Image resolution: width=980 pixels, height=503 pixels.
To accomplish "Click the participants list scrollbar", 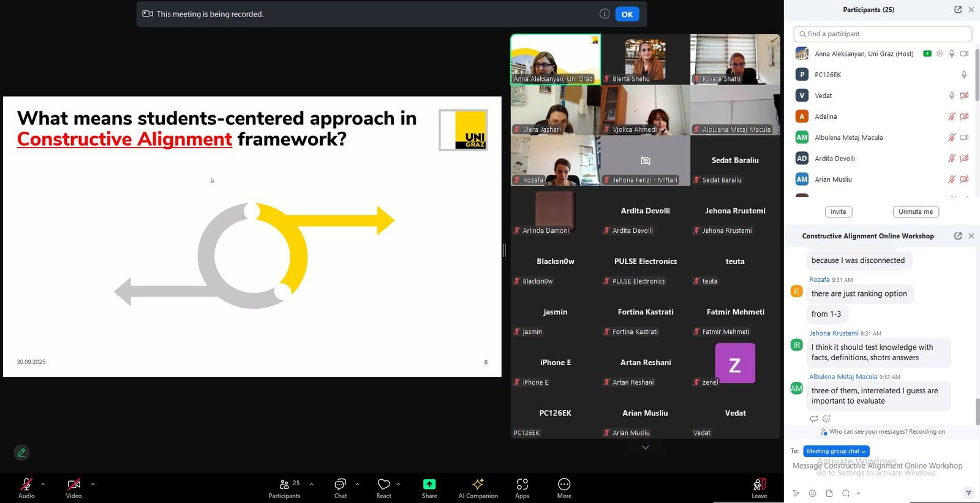I will 977,74.
